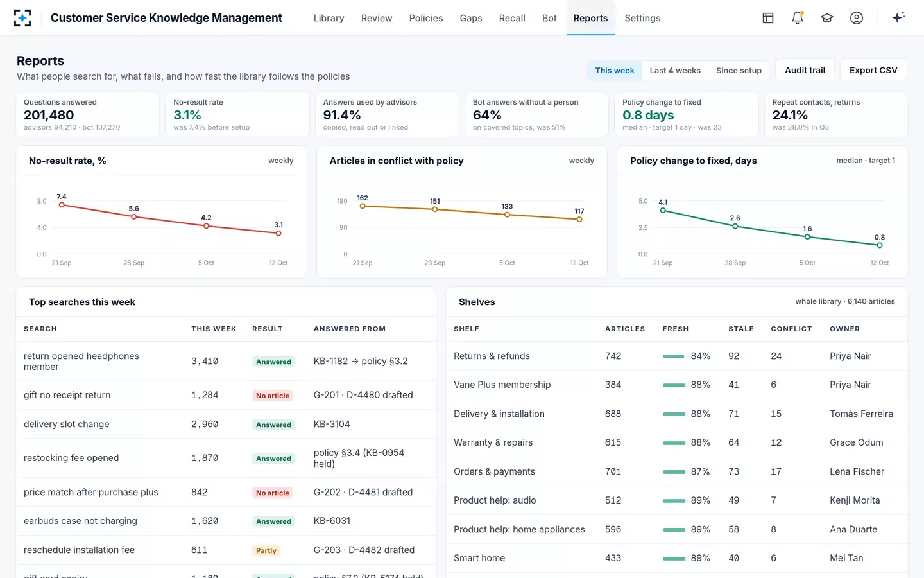The width and height of the screenshot is (924, 578).
Task: Click the Partly status badge
Action: (266, 550)
